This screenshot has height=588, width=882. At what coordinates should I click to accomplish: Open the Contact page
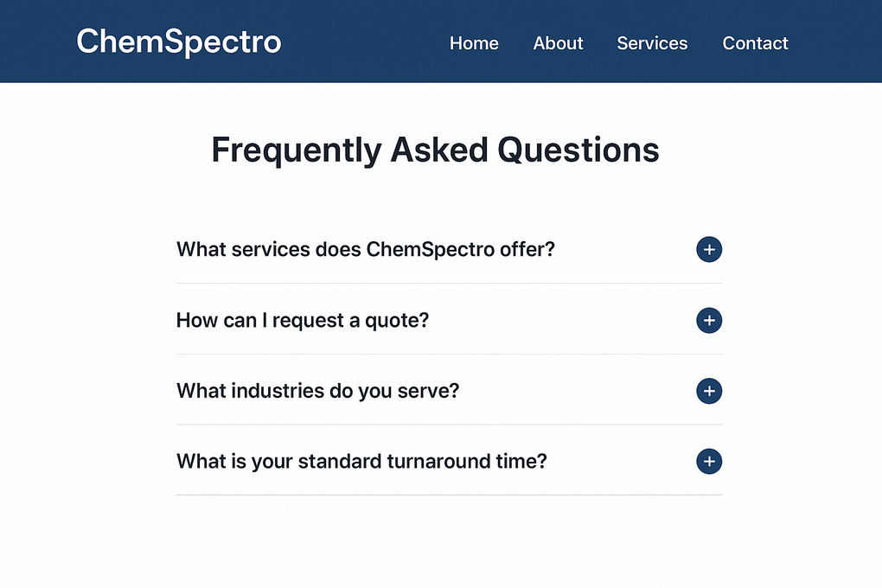click(x=755, y=43)
